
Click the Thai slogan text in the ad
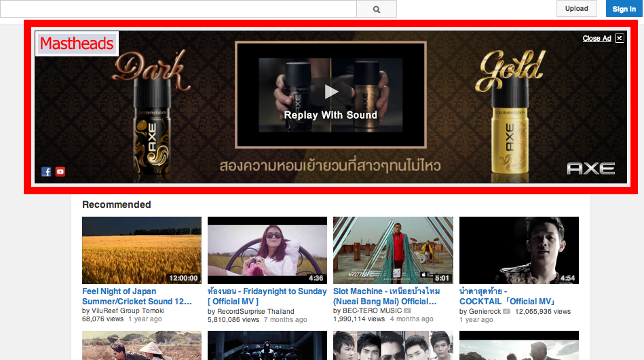pos(330,166)
